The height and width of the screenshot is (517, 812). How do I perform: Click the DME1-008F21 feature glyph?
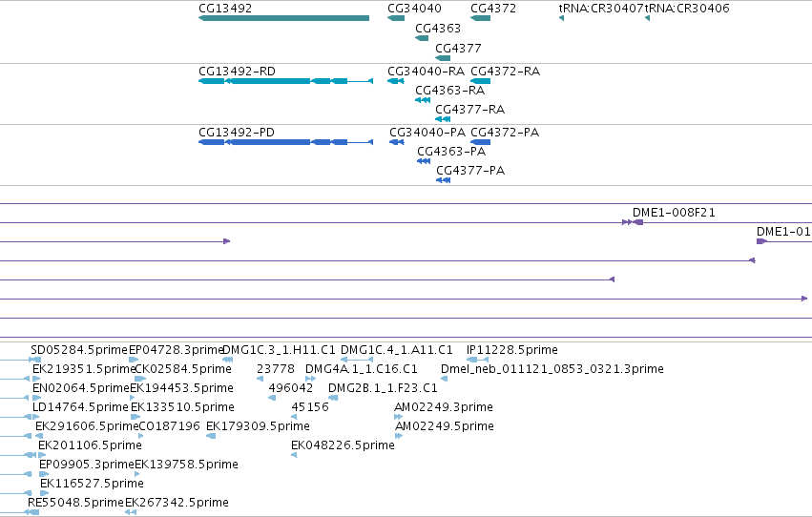pyautogui.click(x=633, y=222)
